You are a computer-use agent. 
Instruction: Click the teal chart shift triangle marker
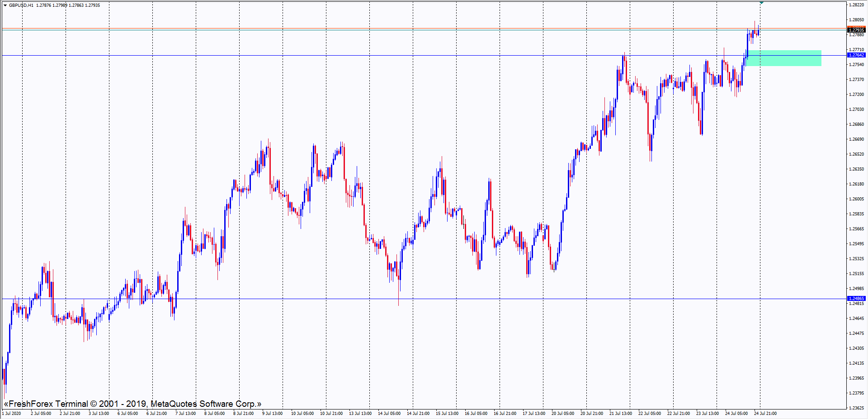pyautogui.click(x=761, y=3)
